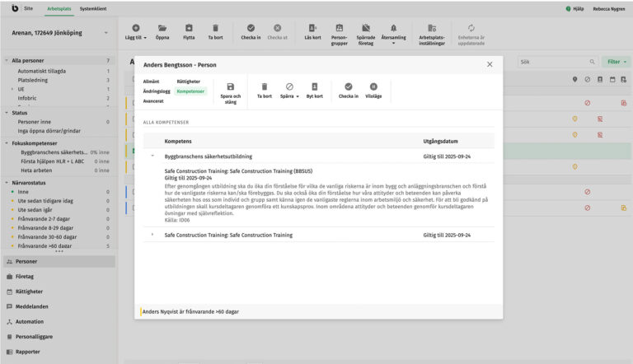Click the Flytta icon in main toolbar
The height and width of the screenshot is (364, 633).
pyautogui.click(x=189, y=28)
